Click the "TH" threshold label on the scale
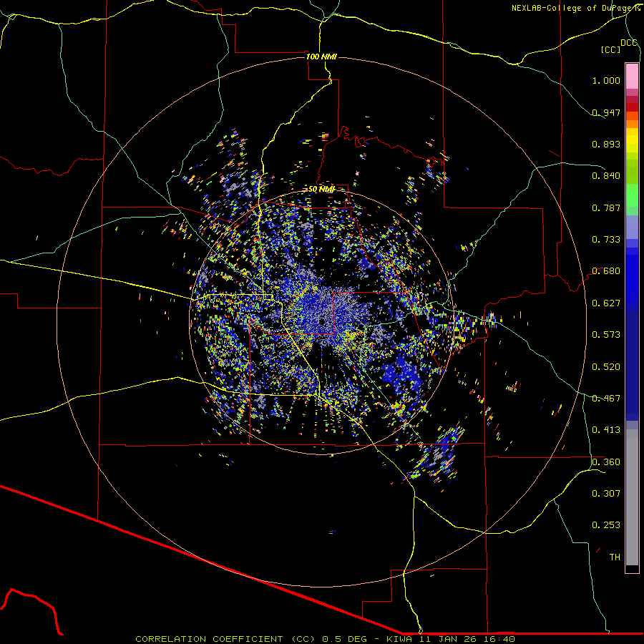Image resolution: width=644 pixels, height=644 pixels. click(x=615, y=557)
